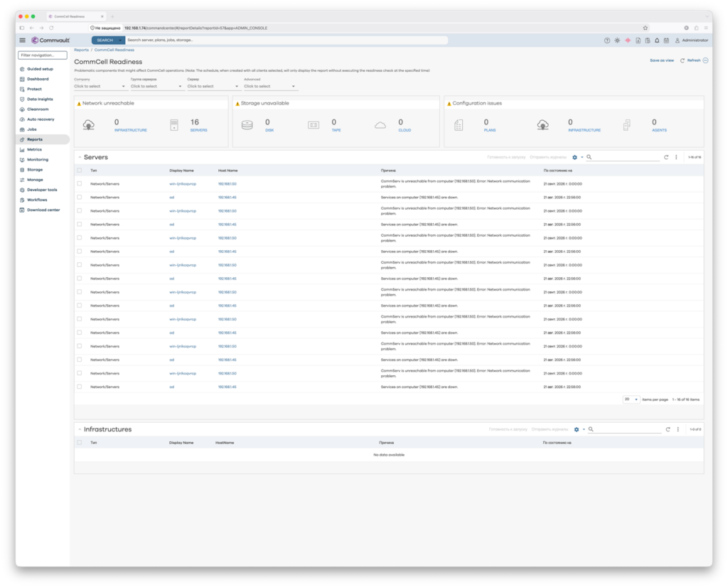Viewport: 728px width, 587px height.
Task: Collapse the Servers section chevron
Action: tap(80, 157)
